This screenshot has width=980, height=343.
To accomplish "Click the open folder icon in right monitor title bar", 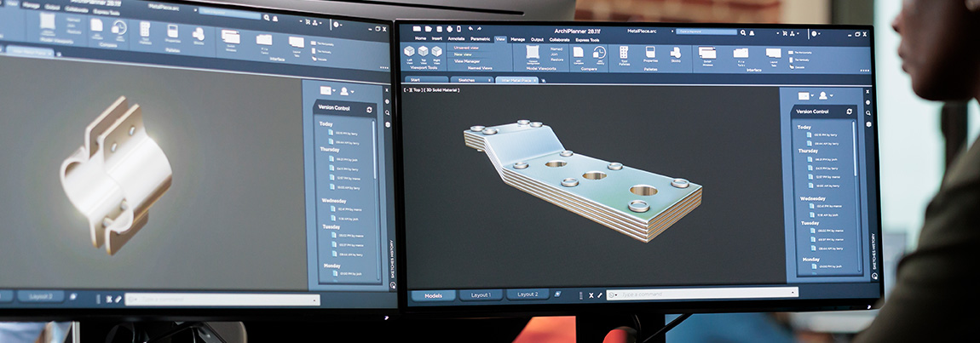I will tap(428, 29).
